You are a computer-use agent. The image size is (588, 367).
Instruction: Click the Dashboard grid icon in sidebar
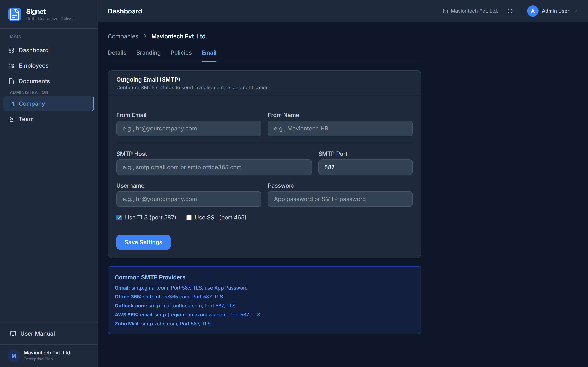pyautogui.click(x=11, y=50)
